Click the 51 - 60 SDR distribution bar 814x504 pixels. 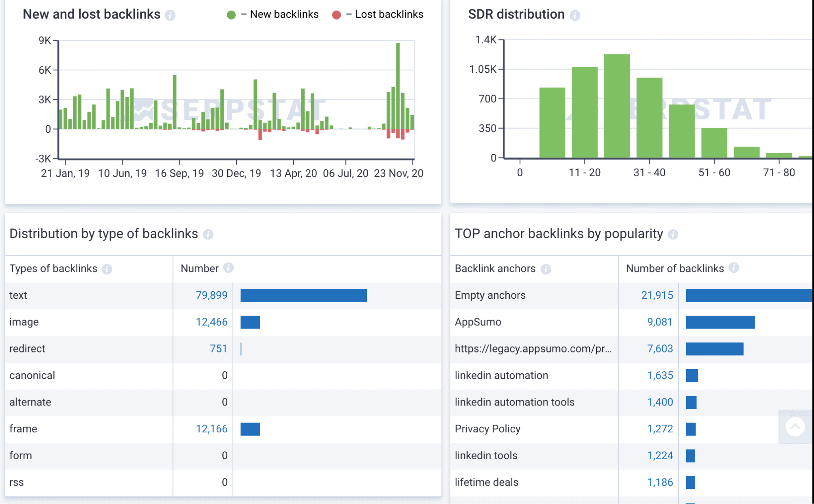(714, 142)
